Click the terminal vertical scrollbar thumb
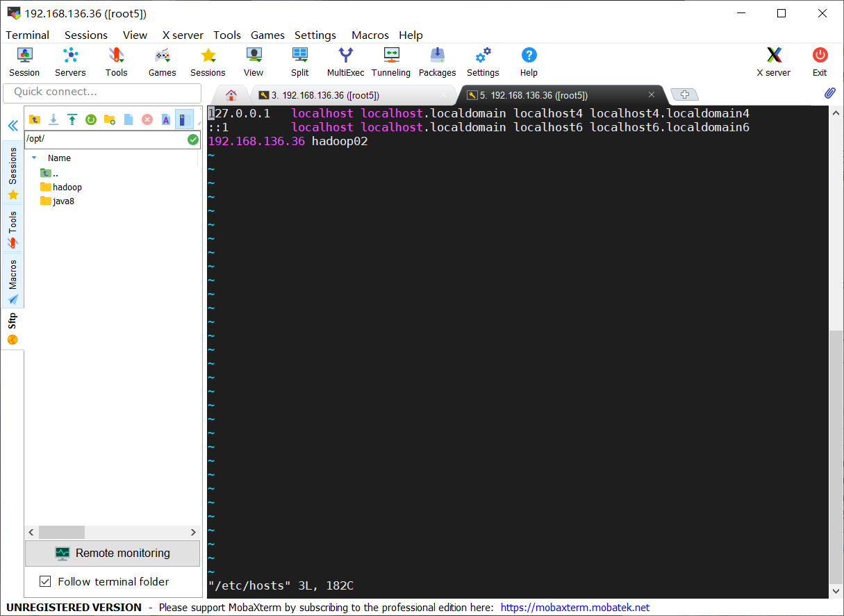The height and width of the screenshot is (616, 844). 836,458
